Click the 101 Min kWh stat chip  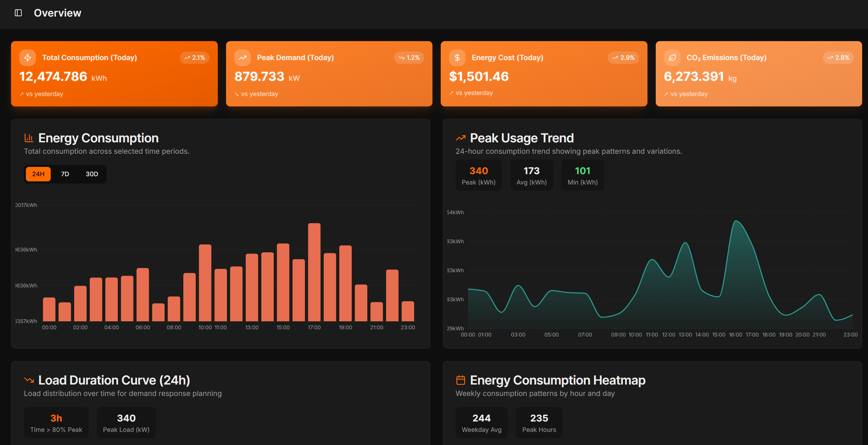[582, 175]
